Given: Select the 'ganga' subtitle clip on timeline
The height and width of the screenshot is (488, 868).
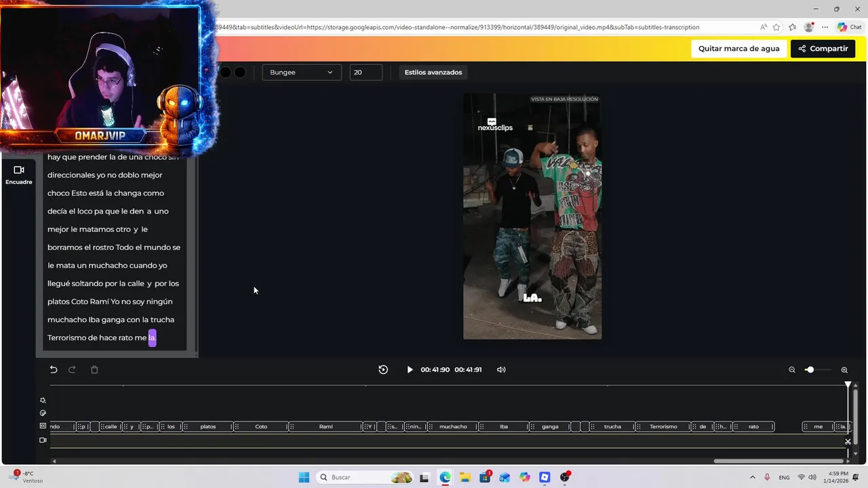Looking at the screenshot, I should (550, 426).
